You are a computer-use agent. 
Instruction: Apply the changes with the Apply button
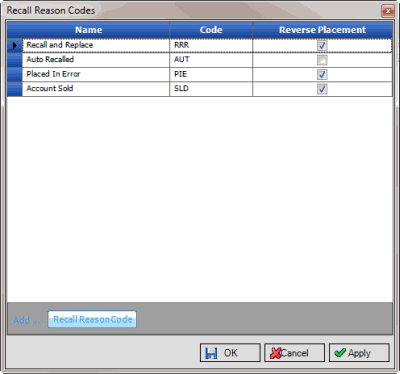pos(359,353)
